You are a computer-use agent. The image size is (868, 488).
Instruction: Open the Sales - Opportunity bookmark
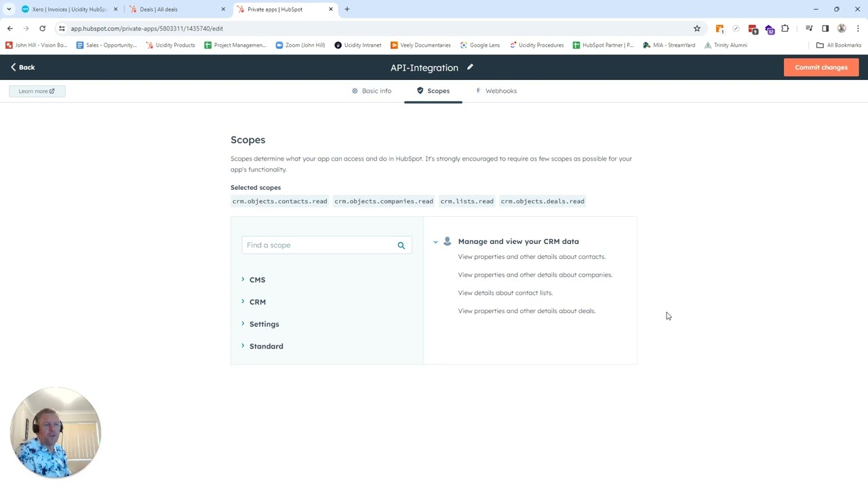(106, 45)
